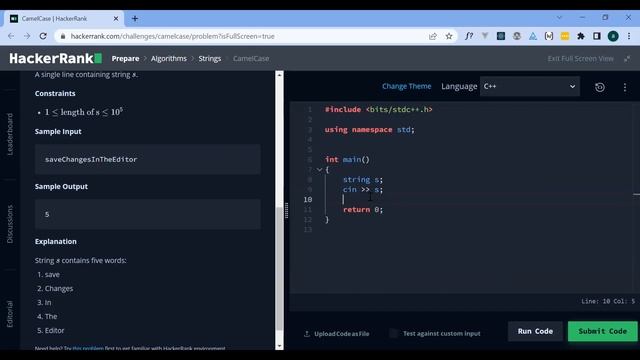Reload the page with the refresh icon
Screen dimensions: 640x360
[43, 36]
